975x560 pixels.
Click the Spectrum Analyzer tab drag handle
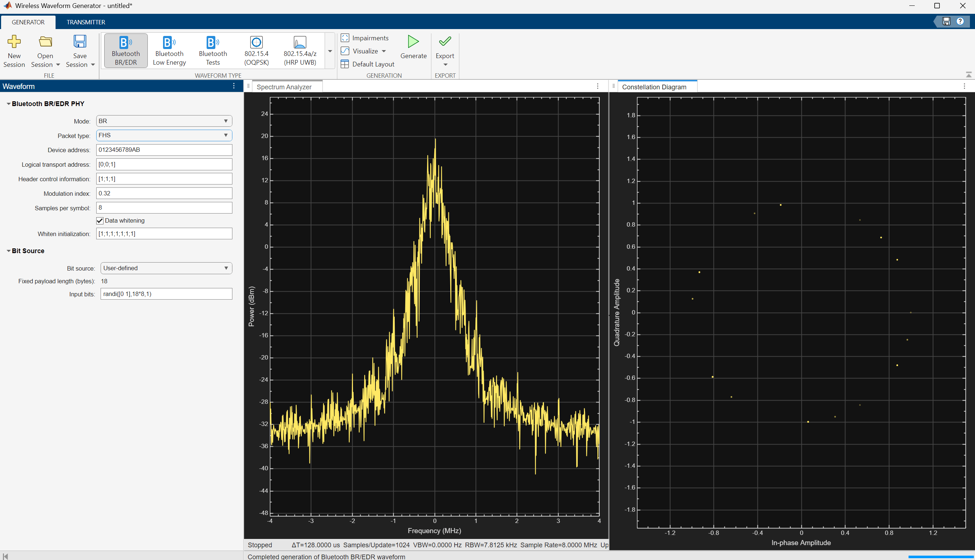[x=248, y=86]
